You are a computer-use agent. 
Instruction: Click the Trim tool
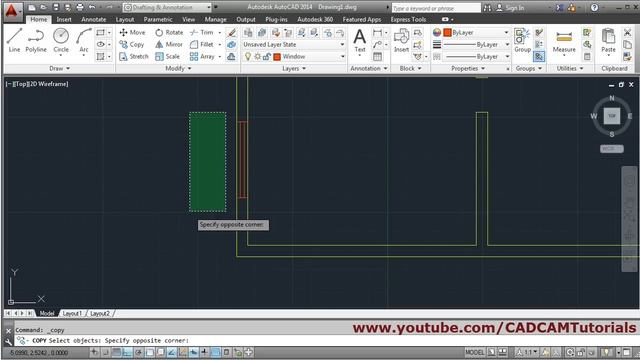point(202,32)
